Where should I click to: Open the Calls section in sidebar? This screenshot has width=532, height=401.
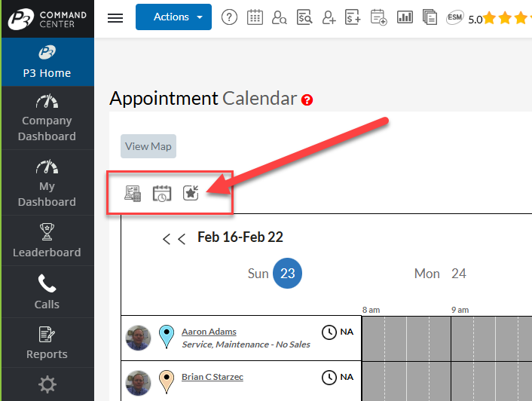47,292
